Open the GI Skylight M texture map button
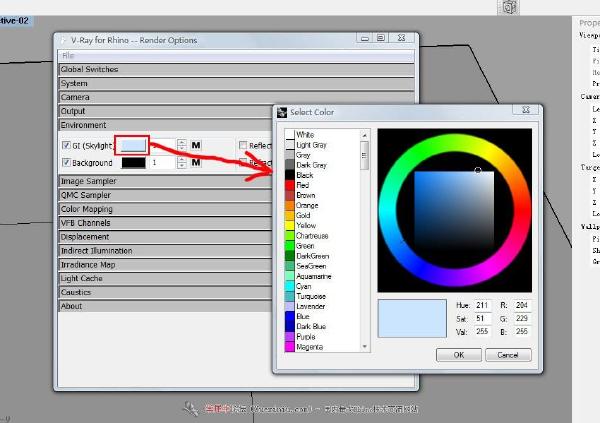Viewport: 600px width, 423px height. point(196,145)
